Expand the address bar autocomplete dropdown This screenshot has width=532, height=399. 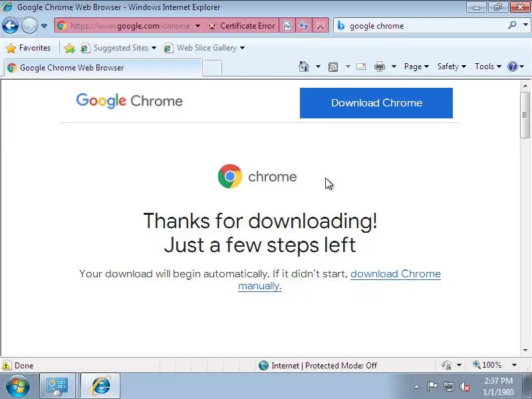[x=198, y=26]
